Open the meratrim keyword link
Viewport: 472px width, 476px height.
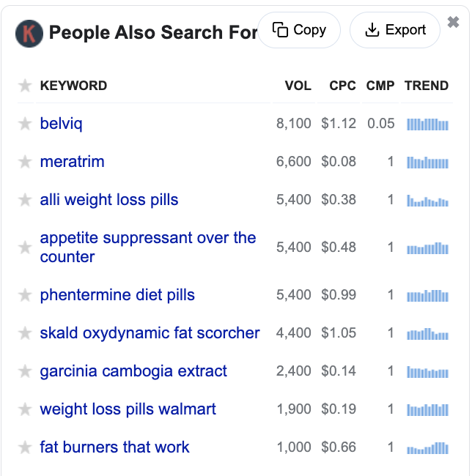coord(73,162)
